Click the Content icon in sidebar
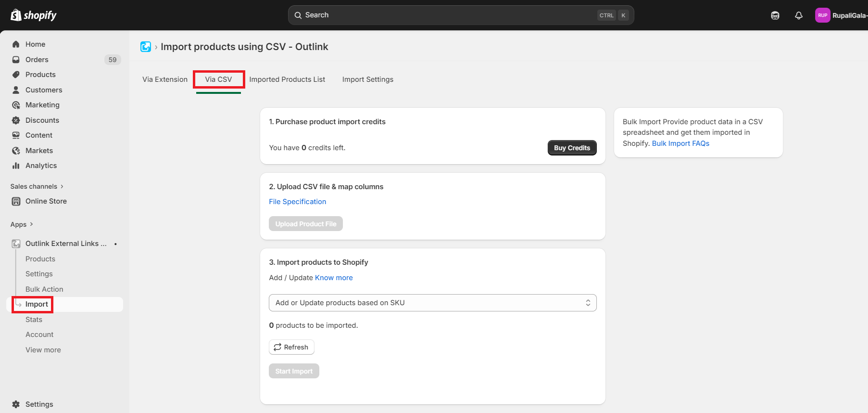This screenshot has width=868, height=413. 16,135
